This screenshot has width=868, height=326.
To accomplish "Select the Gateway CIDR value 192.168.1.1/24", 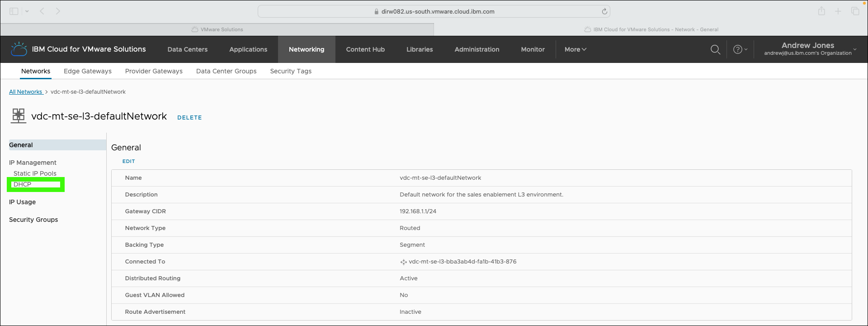I will [418, 211].
